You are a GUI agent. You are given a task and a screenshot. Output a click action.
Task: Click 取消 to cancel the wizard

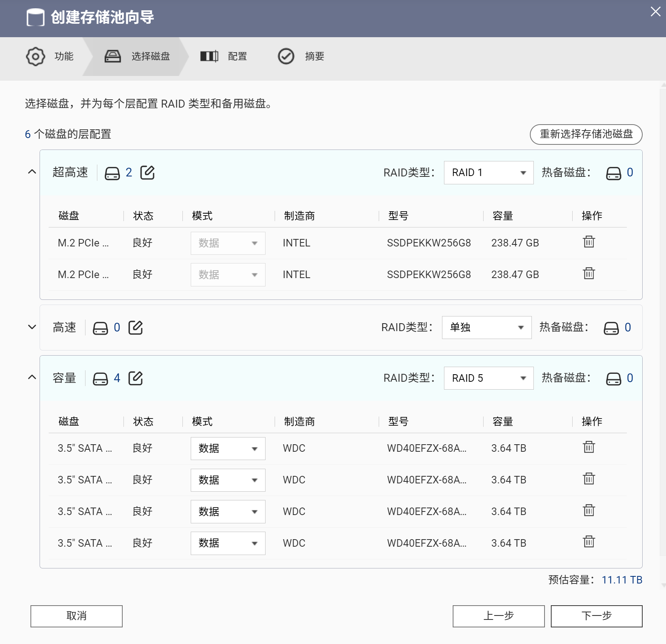pyautogui.click(x=76, y=616)
